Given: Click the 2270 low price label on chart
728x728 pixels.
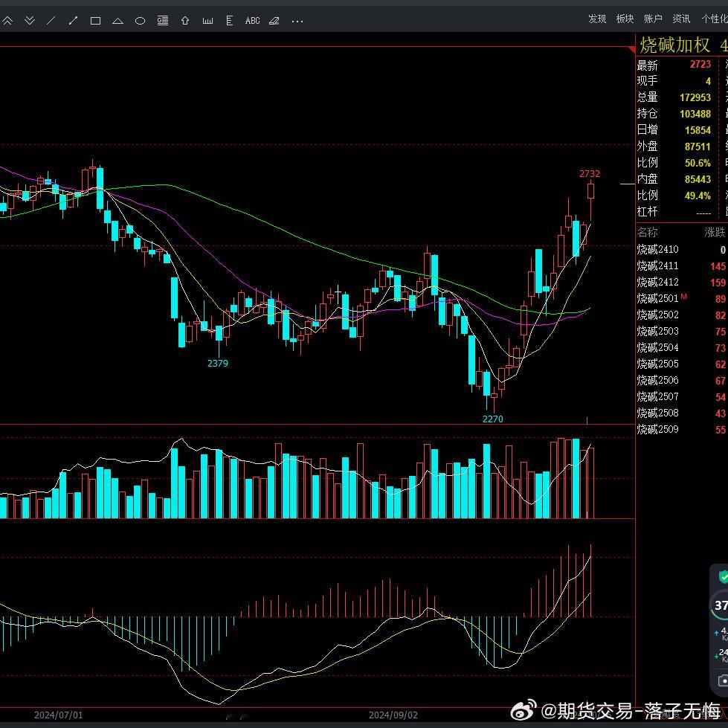Looking at the screenshot, I should click(492, 419).
